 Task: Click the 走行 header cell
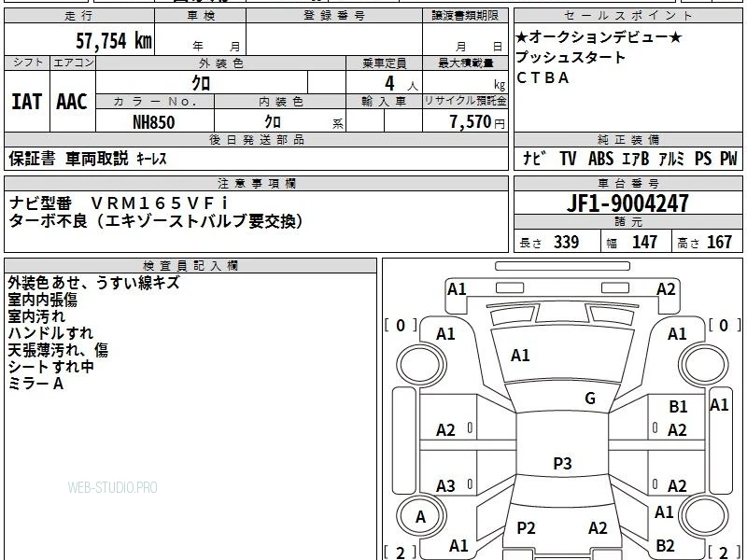pyautogui.click(x=79, y=16)
